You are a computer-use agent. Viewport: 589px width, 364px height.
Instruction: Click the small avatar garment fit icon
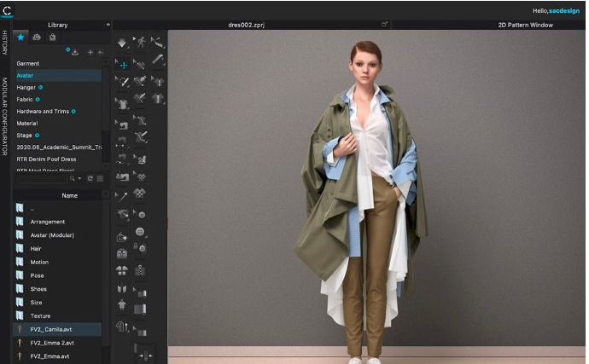click(x=122, y=304)
